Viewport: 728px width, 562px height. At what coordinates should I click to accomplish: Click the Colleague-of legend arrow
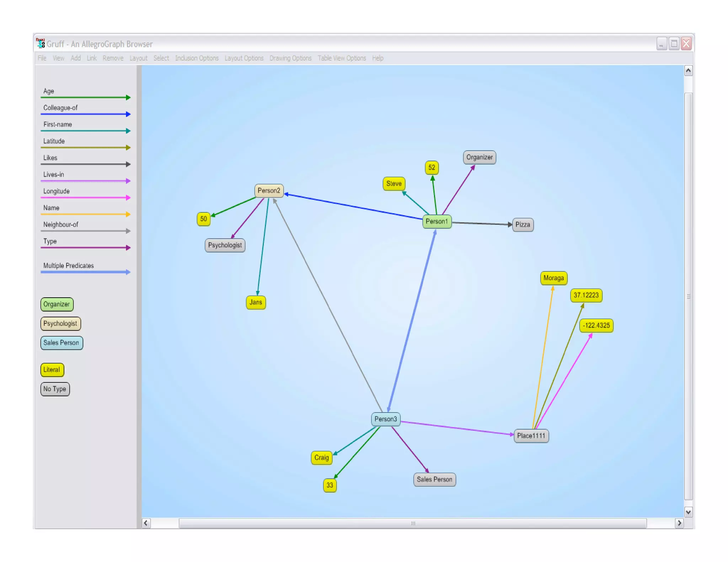pyautogui.click(x=85, y=114)
